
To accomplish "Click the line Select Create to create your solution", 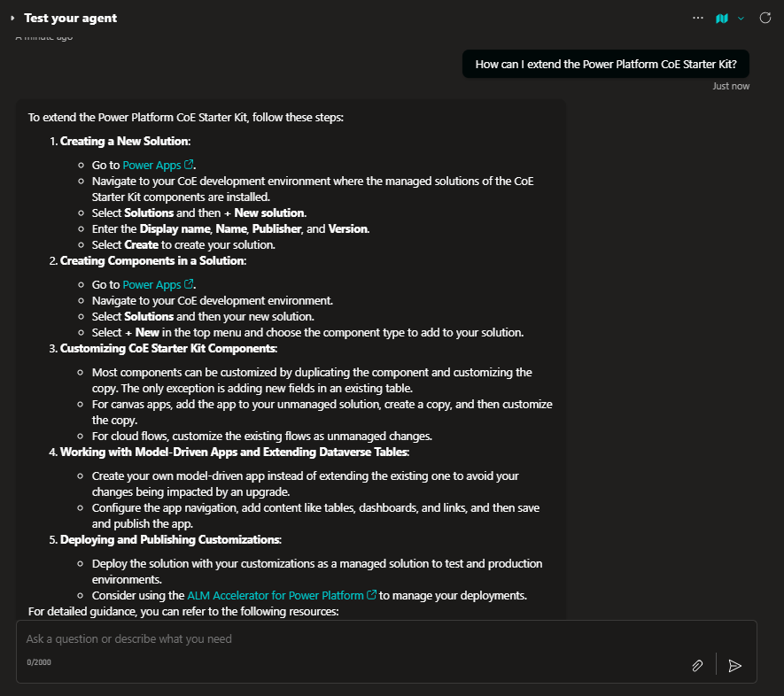I will coord(183,244).
